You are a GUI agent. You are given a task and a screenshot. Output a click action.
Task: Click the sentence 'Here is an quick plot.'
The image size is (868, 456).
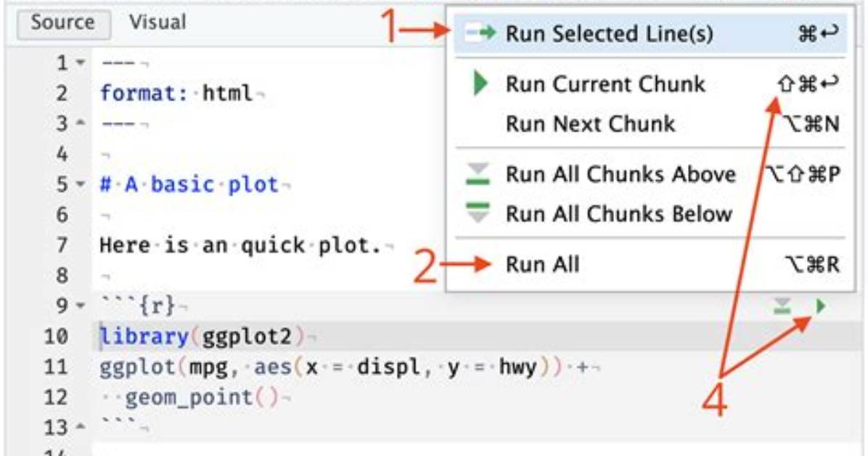[241, 245]
